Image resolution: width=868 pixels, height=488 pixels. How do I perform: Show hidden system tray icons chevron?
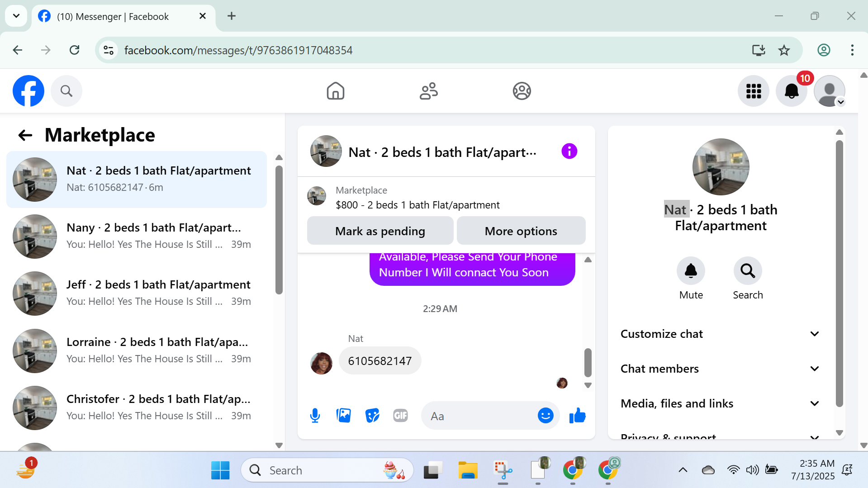pos(683,470)
